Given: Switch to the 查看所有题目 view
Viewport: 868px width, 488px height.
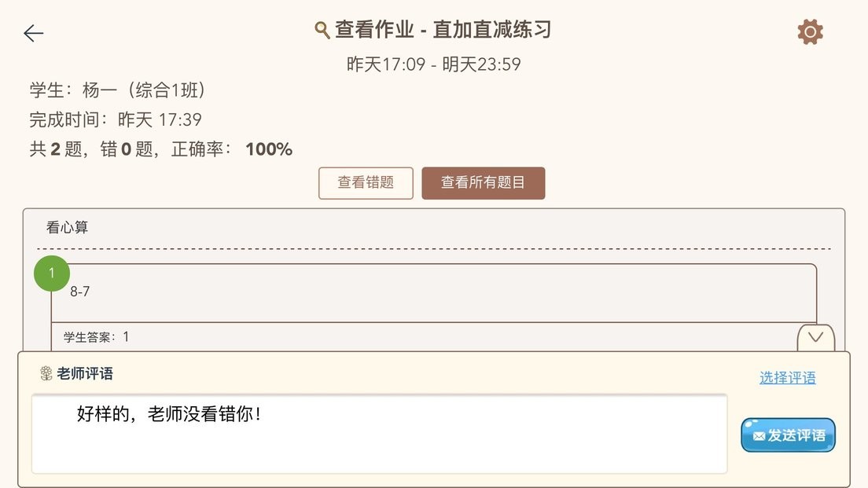Looking at the screenshot, I should click(483, 182).
